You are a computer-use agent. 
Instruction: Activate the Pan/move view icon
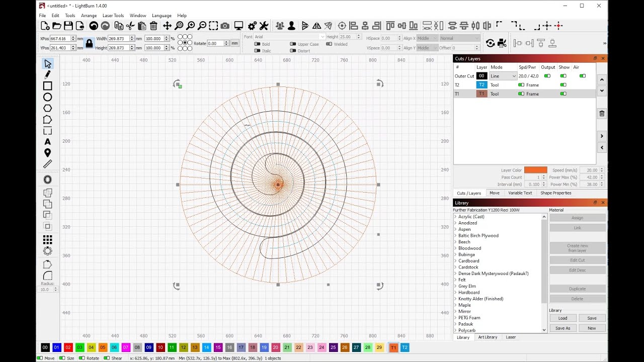[x=167, y=26]
